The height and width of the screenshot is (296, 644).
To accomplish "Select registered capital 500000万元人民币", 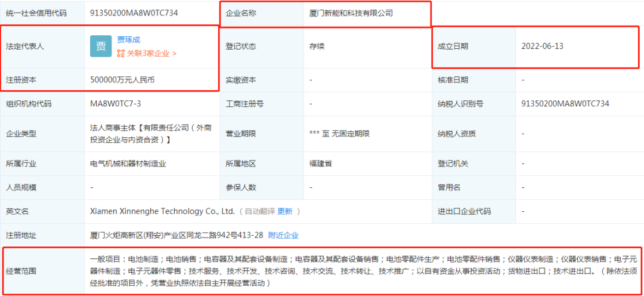I will 123,80.
